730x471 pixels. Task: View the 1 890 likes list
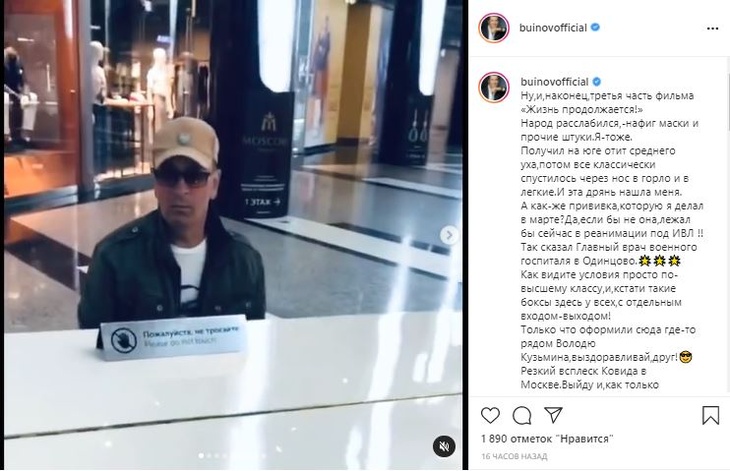[x=547, y=439]
